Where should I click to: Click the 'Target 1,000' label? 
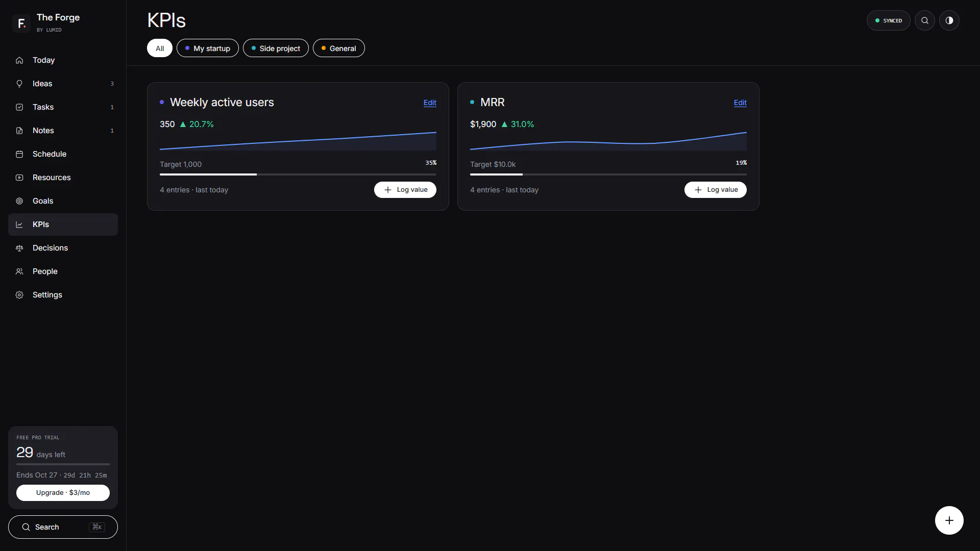(181, 164)
